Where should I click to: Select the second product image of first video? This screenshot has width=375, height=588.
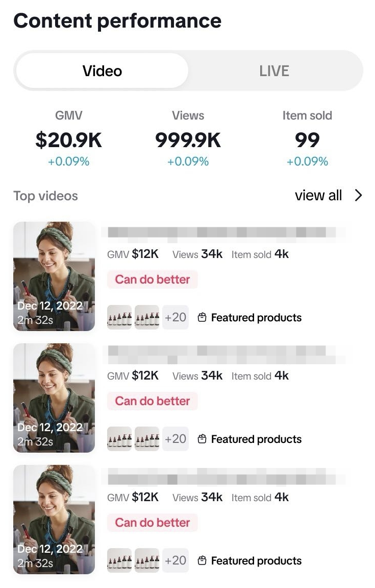pyautogui.click(x=147, y=317)
